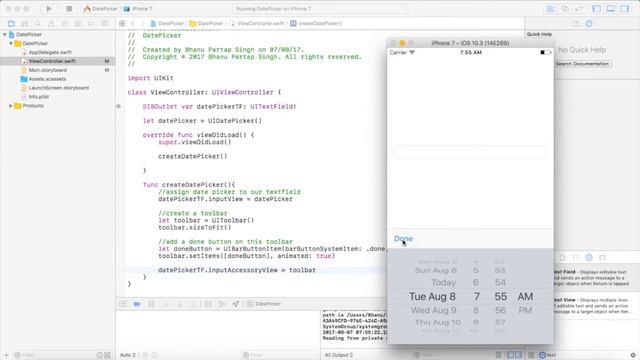Select AppDelegate.swift in navigator

[x=50, y=52]
